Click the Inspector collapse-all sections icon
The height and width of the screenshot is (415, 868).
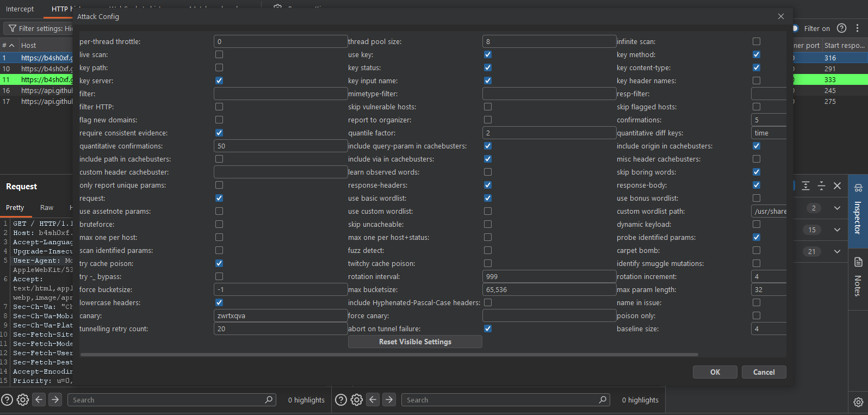(x=822, y=186)
